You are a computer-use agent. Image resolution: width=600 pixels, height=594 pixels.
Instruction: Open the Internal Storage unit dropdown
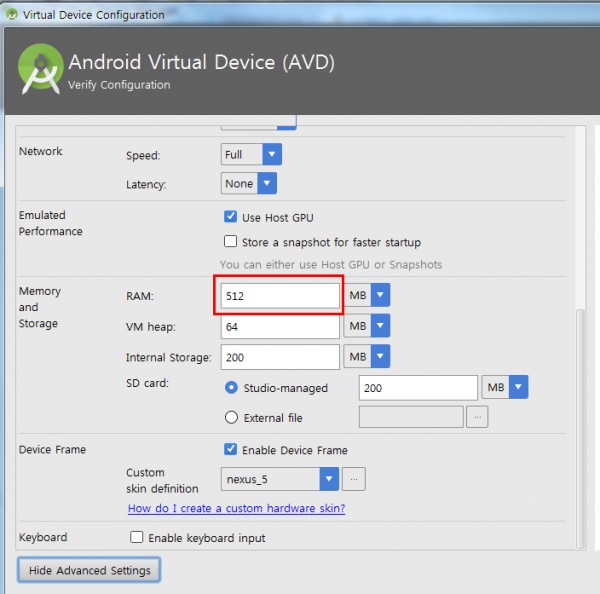pos(367,356)
